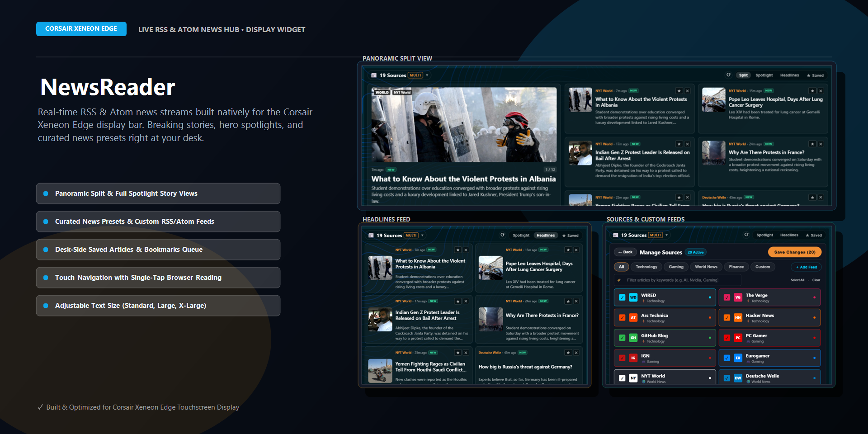Click the WIRED source logo icon
The height and width of the screenshot is (434, 868).
[x=633, y=297]
